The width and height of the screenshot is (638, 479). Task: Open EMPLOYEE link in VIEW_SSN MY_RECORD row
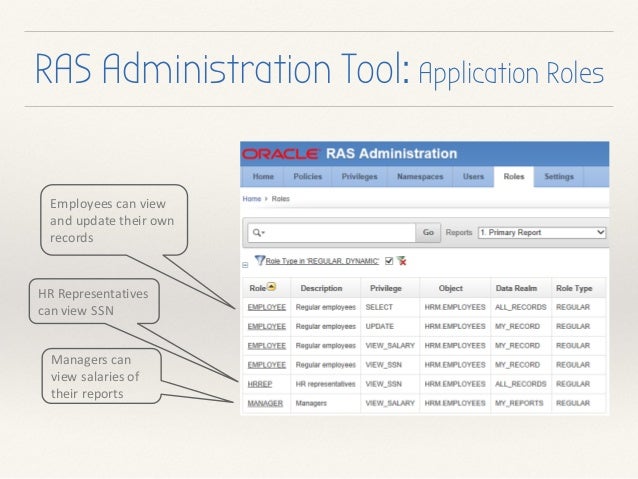tap(267, 365)
